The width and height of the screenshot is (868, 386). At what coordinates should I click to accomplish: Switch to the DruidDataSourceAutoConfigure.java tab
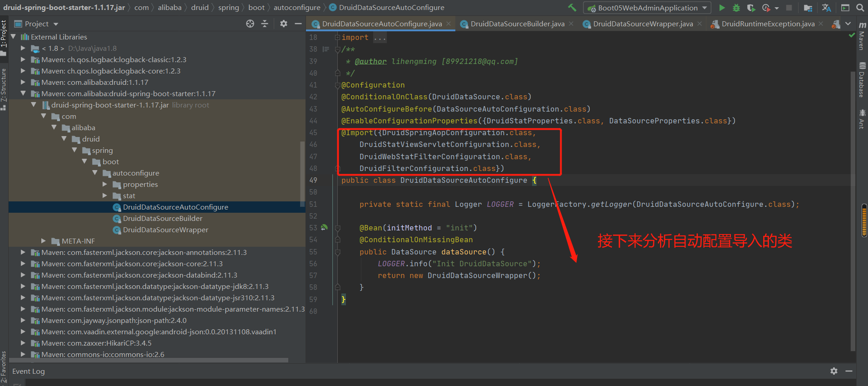[x=382, y=24]
